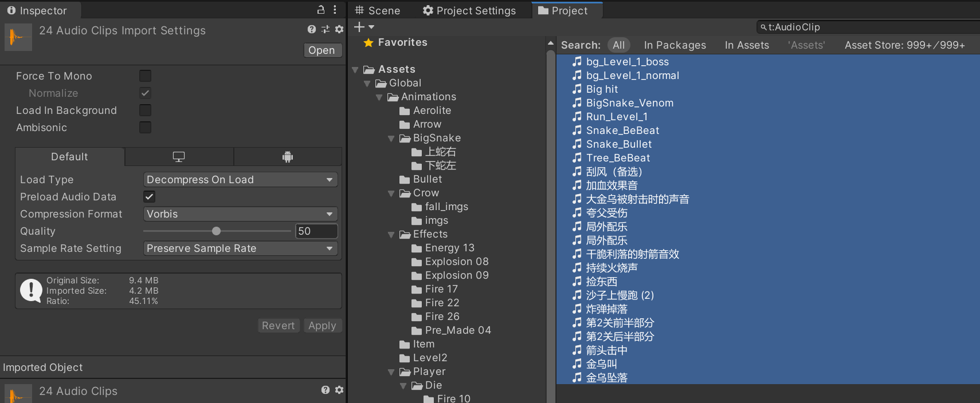Open the Load Type dropdown

pos(240,180)
